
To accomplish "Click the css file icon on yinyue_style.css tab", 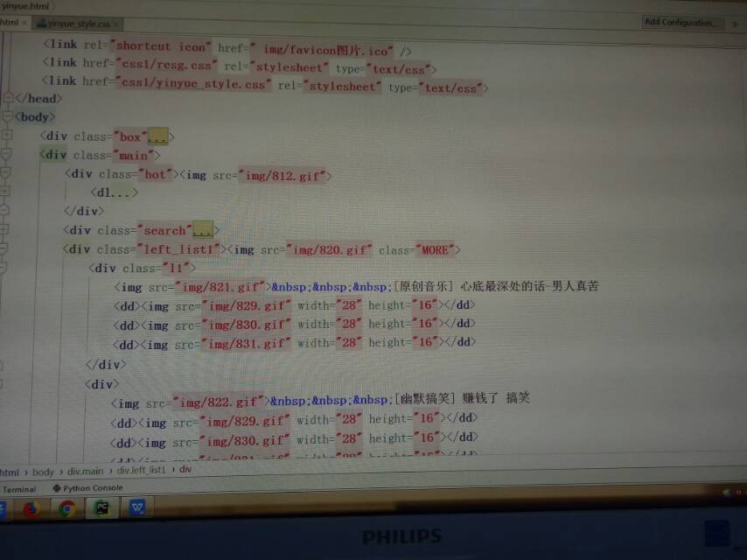I will click(x=41, y=23).
